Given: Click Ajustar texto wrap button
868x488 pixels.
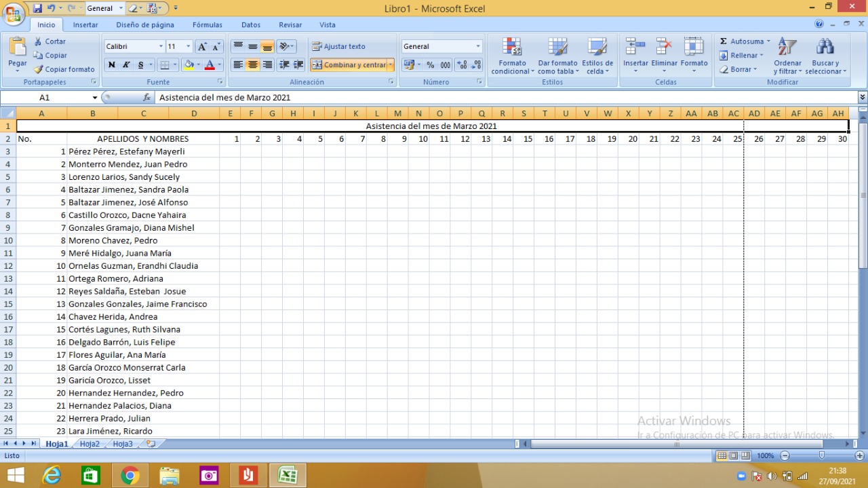Looking at the screenshot, I should coord(338,47).
